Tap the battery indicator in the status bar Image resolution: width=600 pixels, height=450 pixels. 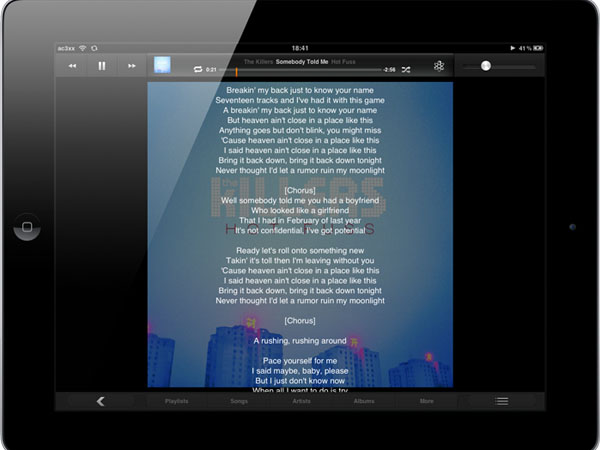click(x=538, y=48)
